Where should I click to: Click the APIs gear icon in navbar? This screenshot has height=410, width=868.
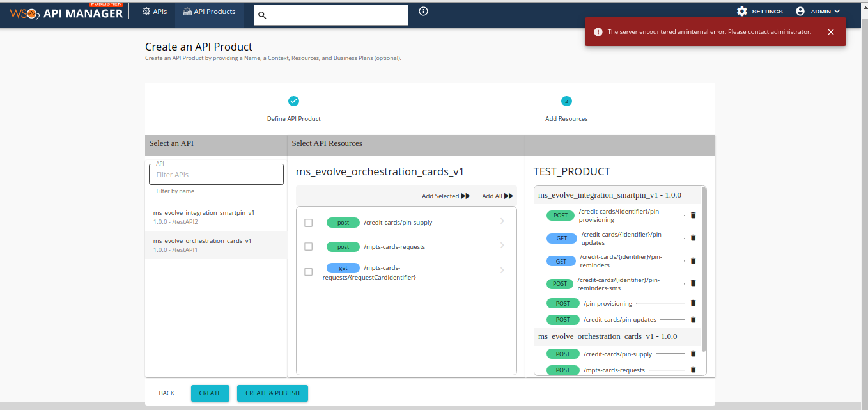click(x=147, y=11)
